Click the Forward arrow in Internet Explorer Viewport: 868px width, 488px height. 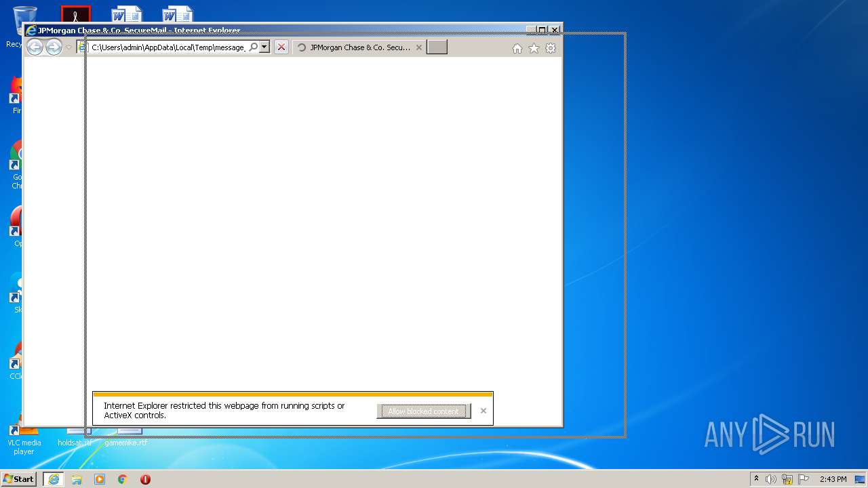tap(54, 47)
